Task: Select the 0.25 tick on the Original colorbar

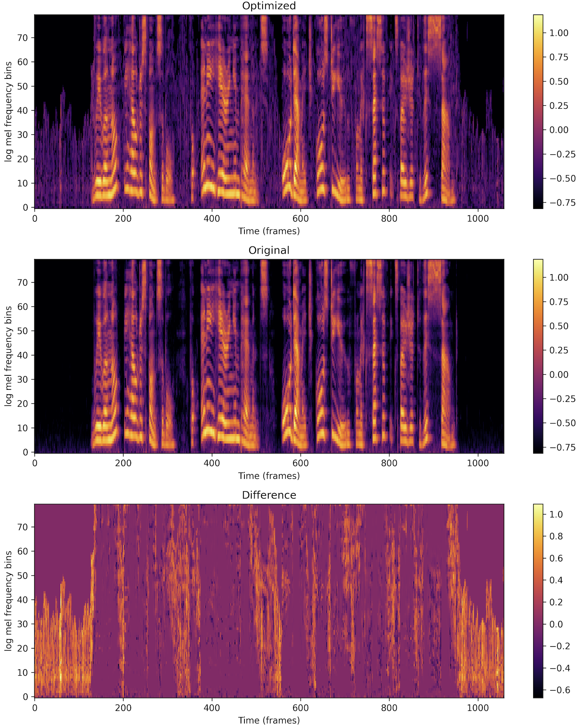Action: click(x=559, y=350)
